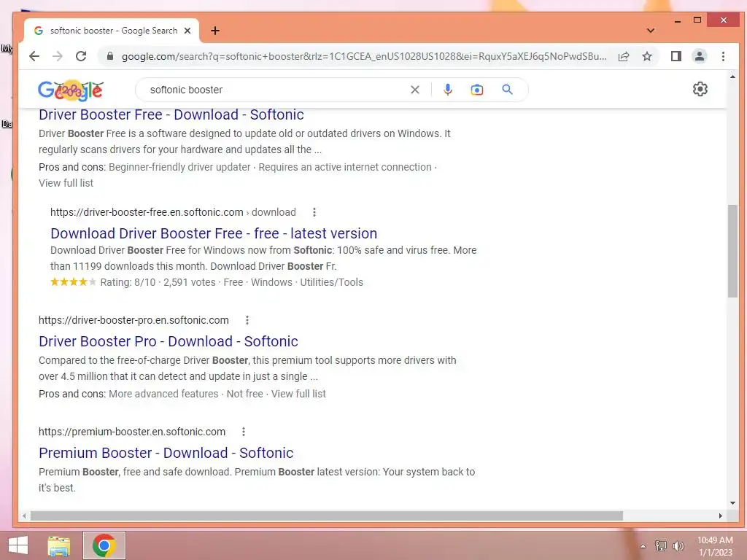Click View full list under Driver Booster Pro

[298, 394]
